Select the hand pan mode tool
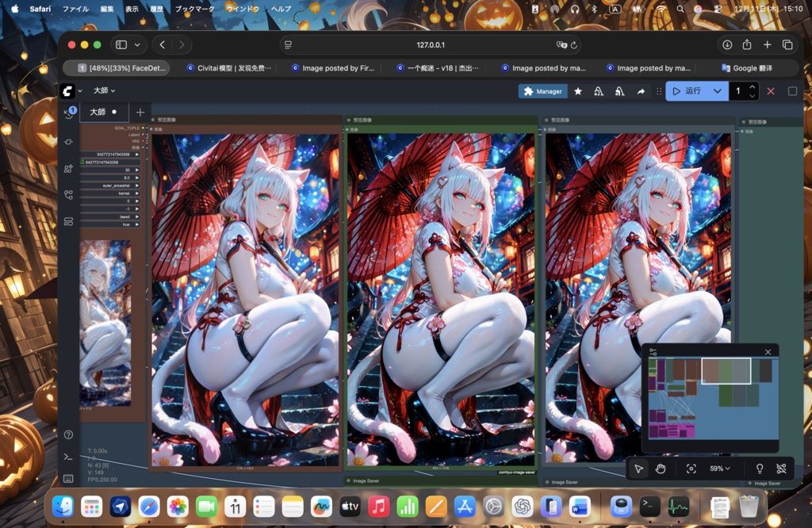Screen dimensions: 812x528 [661, 469]
